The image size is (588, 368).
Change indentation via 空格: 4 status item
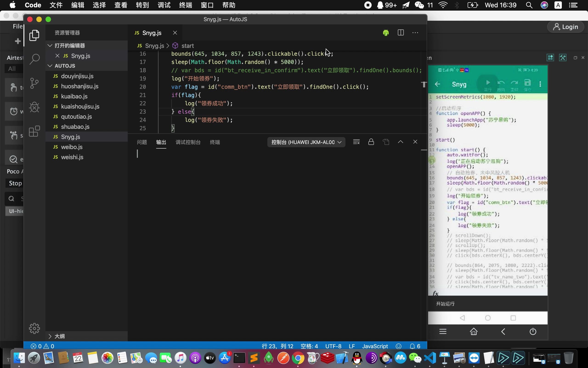[309, 346]
